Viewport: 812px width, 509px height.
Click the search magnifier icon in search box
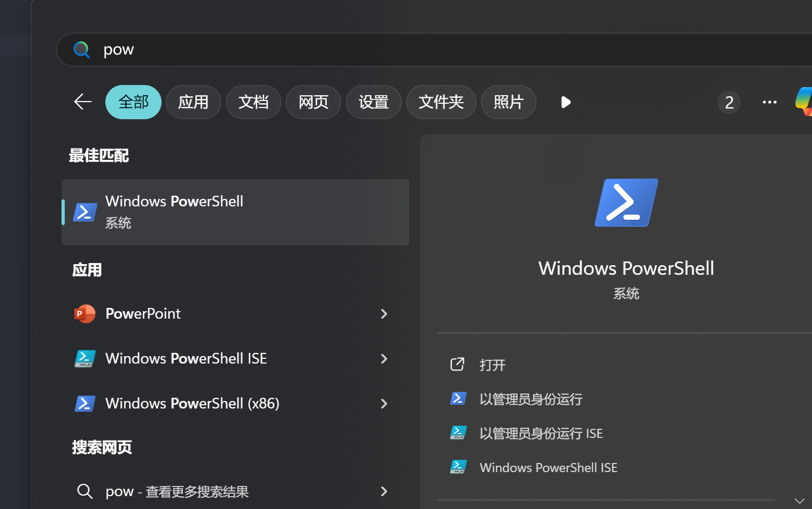[x=81, y=50]
